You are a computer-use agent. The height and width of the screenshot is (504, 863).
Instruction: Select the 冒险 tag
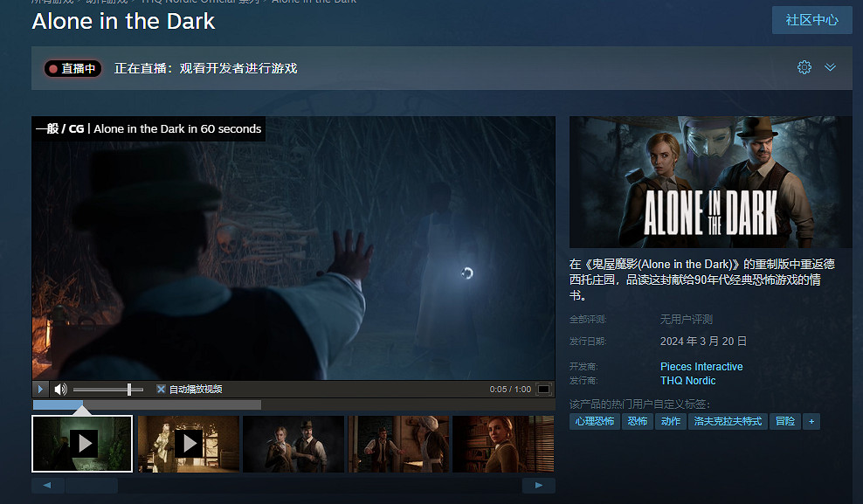click(x=785, y=421)
